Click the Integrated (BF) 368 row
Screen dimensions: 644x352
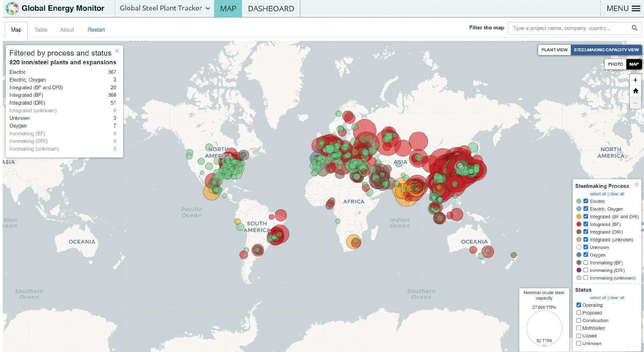[63, 95]
